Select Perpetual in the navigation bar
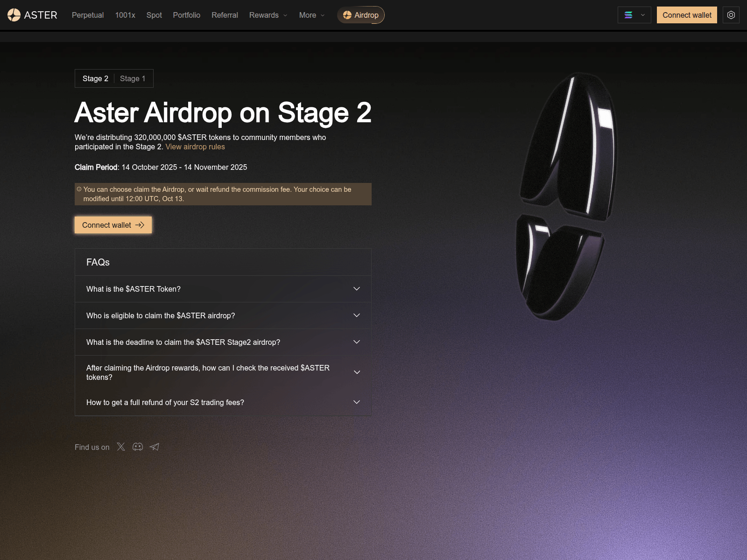This screenshot has width=747, height=560. (x=87, y=15)
